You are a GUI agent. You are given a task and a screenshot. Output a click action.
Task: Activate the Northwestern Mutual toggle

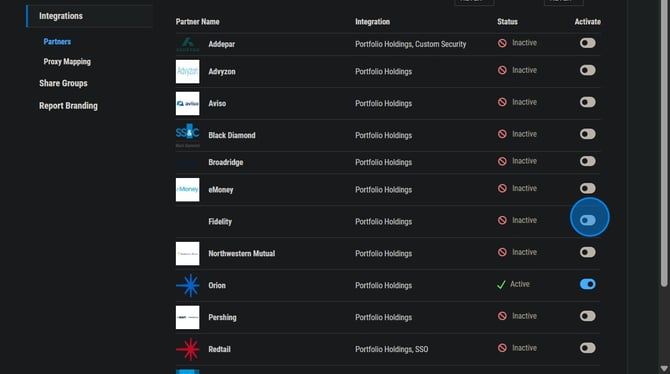588,252
